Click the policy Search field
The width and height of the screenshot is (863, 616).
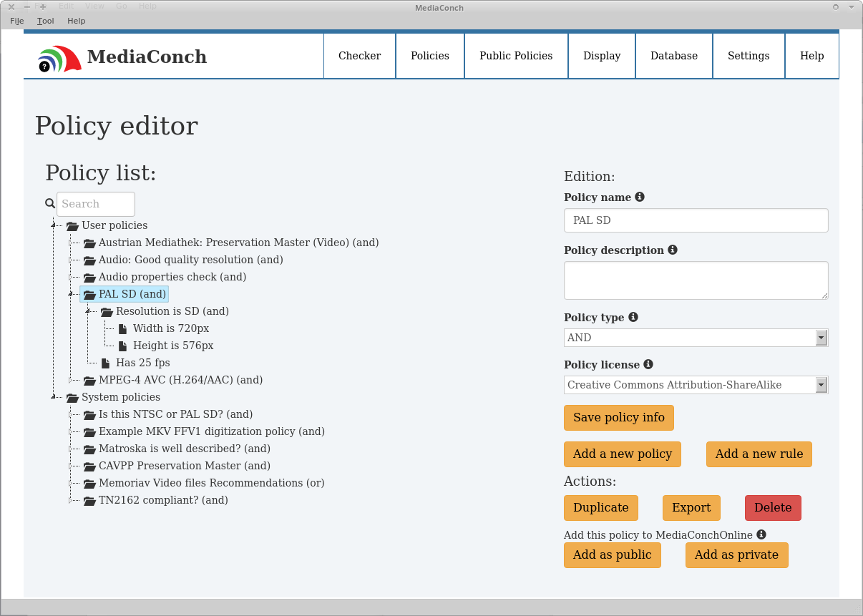[x=96, y=204]
